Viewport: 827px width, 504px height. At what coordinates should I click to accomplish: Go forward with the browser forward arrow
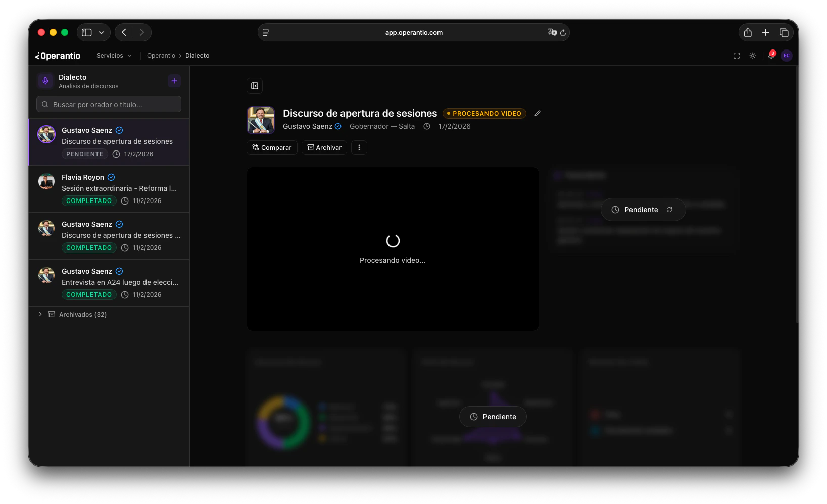pyautogui.click(x=142, y=32)
